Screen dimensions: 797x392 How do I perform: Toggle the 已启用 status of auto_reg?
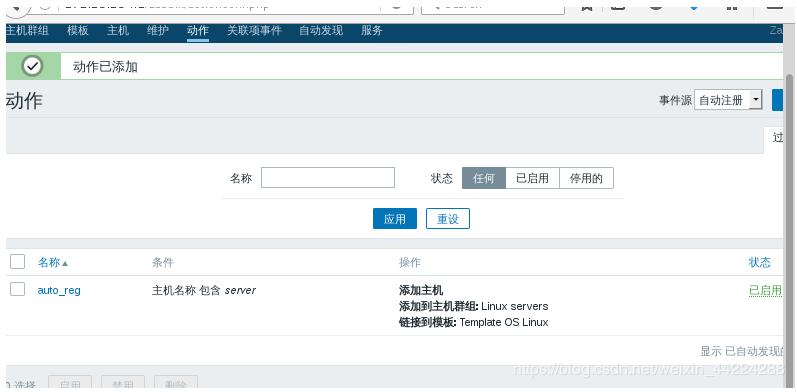tap(765, 290)
